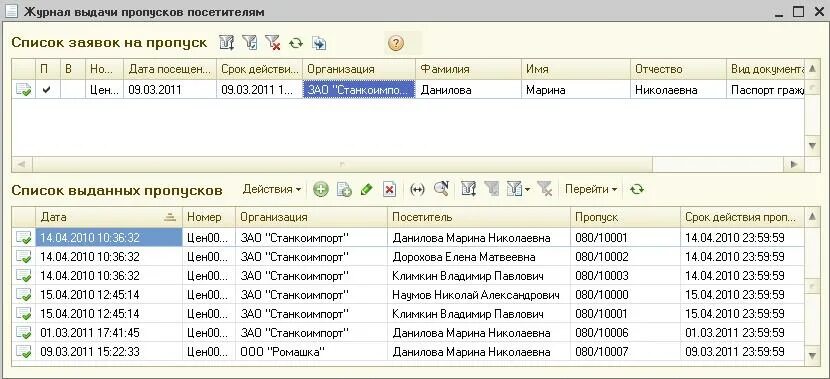The image size is (830, 379).
Task: Select the 01.03.2011 17:41:45 date cell
Action: [x=109, y=333]
